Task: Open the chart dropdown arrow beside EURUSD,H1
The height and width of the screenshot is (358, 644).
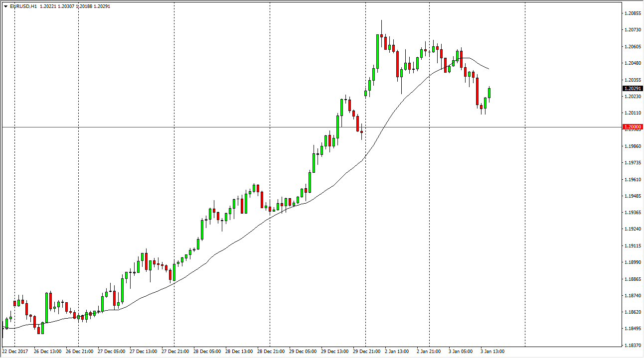Action: [x=5, y=6]
